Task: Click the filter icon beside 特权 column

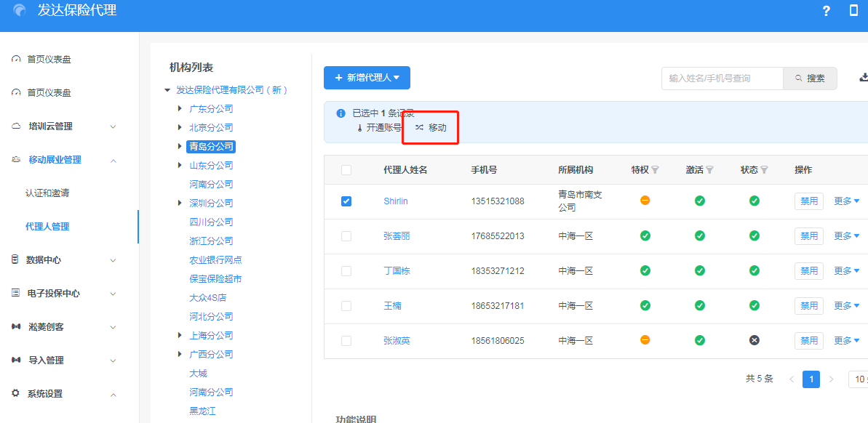Action: 655,170
